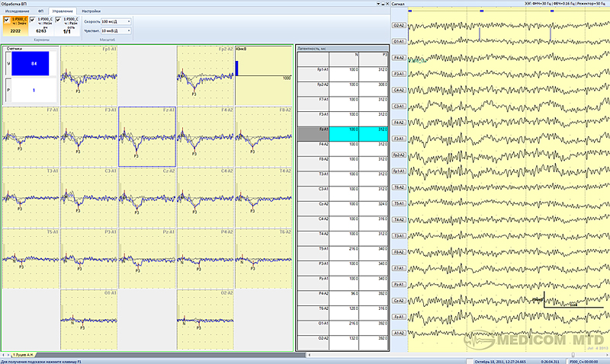The height and width of the screenshot is (364, 610).
Task: Click the T3-A1 channel label in Сигнал panel
Action: point(399,236)
